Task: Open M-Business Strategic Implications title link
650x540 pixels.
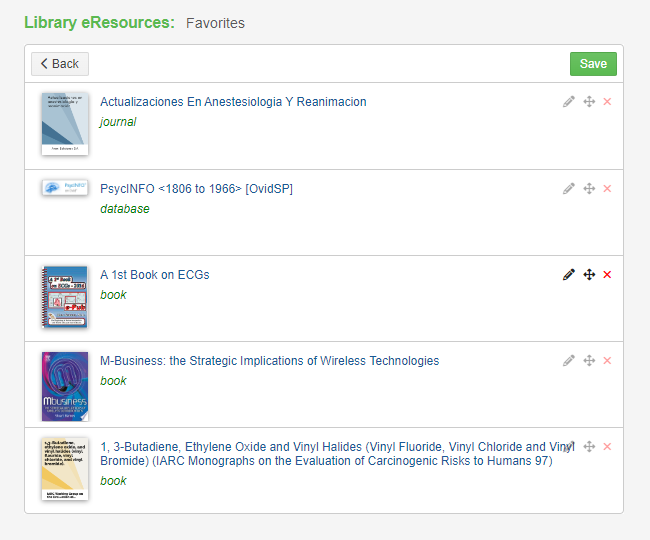Action: tap(269, 361)
